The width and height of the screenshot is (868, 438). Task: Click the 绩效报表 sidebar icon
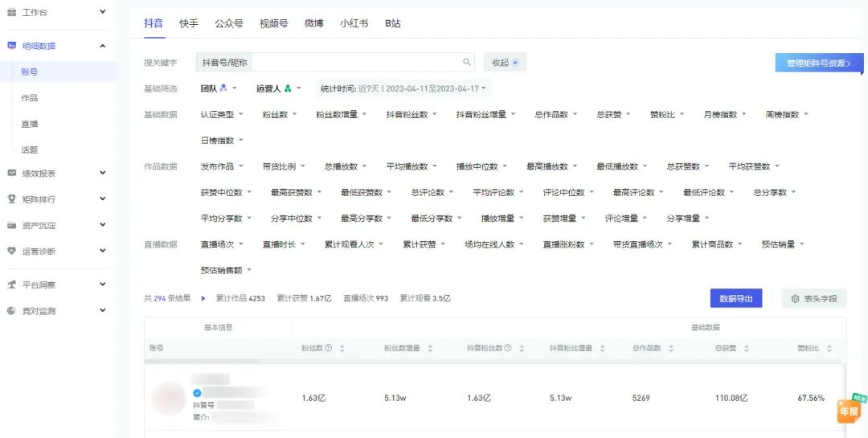(11, 174)
